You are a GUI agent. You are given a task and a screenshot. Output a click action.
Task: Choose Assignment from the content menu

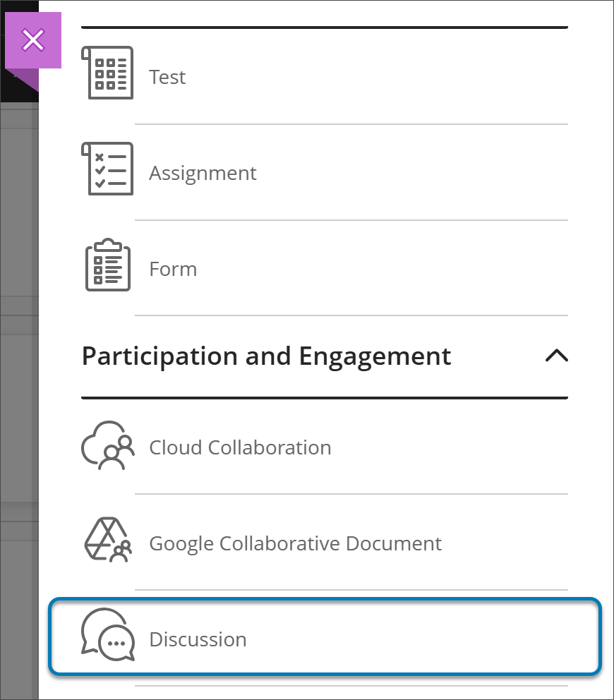[203, 172]
